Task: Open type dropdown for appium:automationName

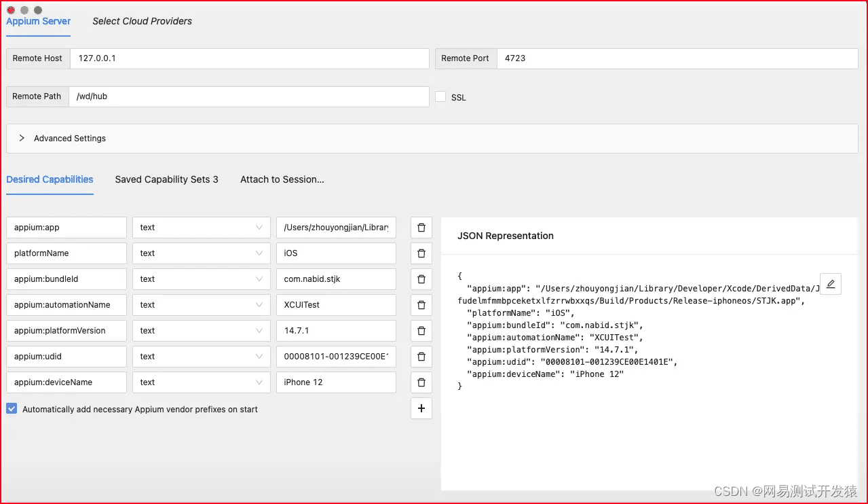Action: 202,305
